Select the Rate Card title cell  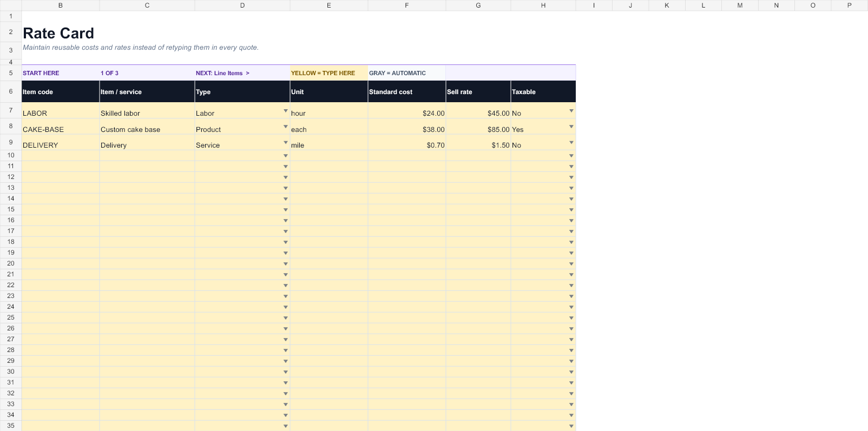(x=58, y=33)
